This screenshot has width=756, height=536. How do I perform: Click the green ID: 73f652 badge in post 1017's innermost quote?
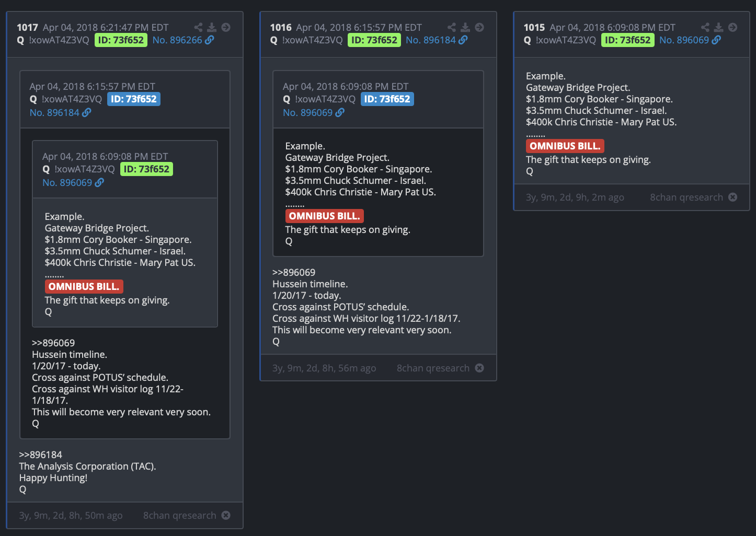pos(147,169)
